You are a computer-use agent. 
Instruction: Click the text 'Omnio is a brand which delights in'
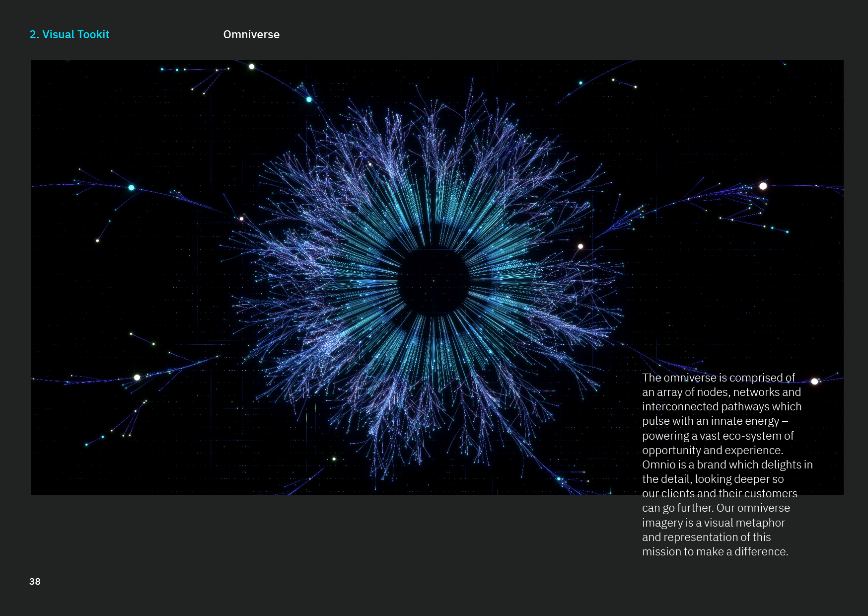pyautogui.click(x=727, y=464)
